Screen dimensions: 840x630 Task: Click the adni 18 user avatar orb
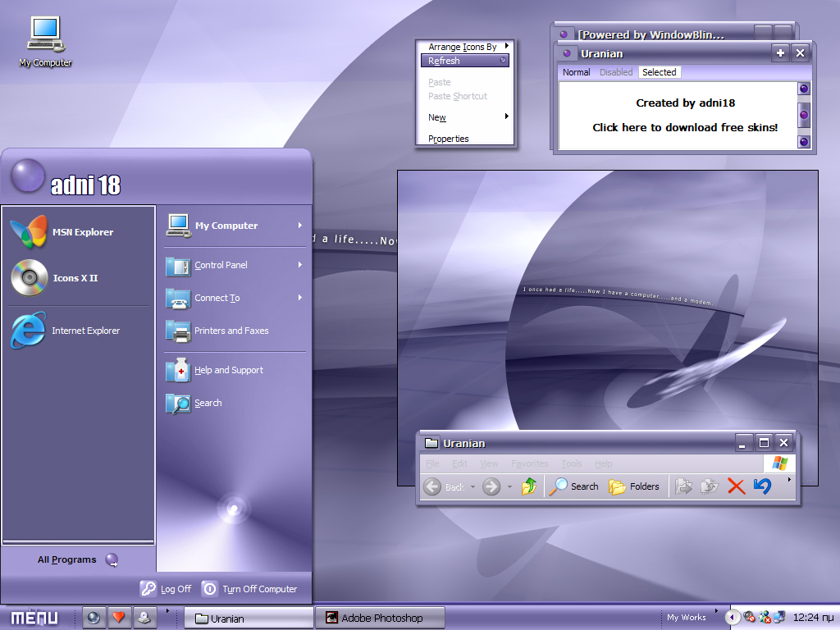28,176
